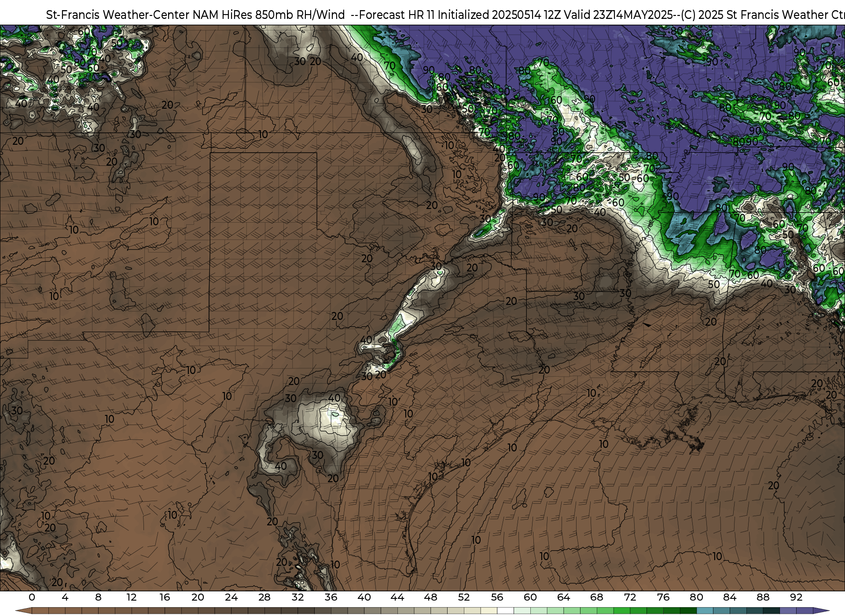Click the brown swatch below the 4 label
This screenshot has height=616, width=845.
click(73, 611)
